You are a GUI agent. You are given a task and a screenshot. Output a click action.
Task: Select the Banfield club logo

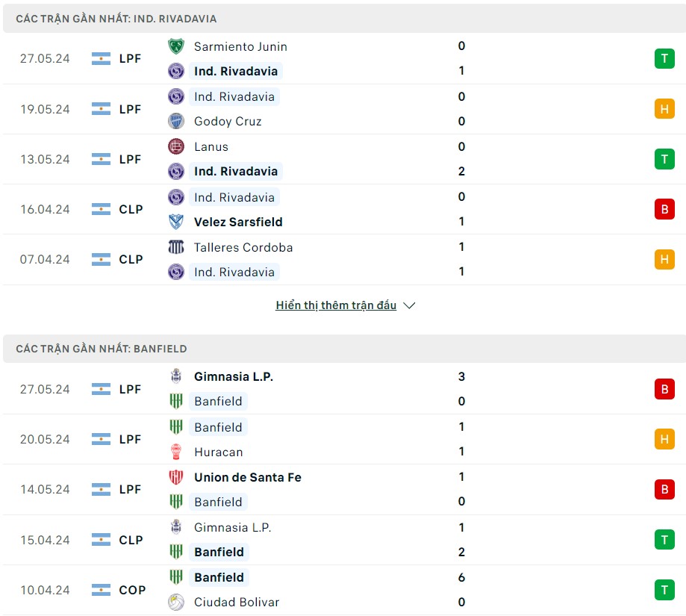point(175,401)
